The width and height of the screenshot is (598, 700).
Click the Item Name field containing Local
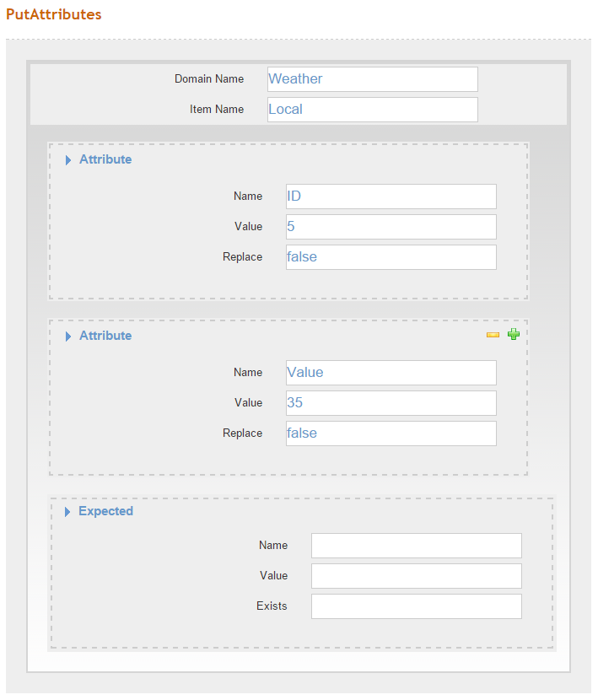[x=373, y=110]
